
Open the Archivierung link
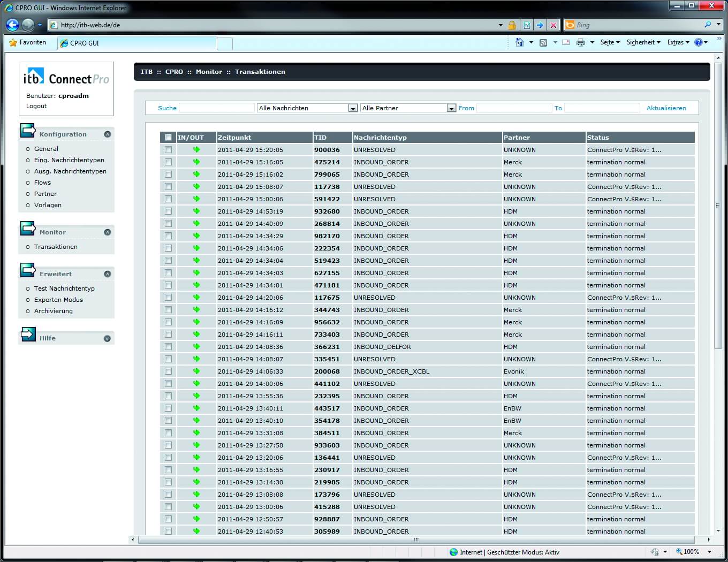coord(54,311)
